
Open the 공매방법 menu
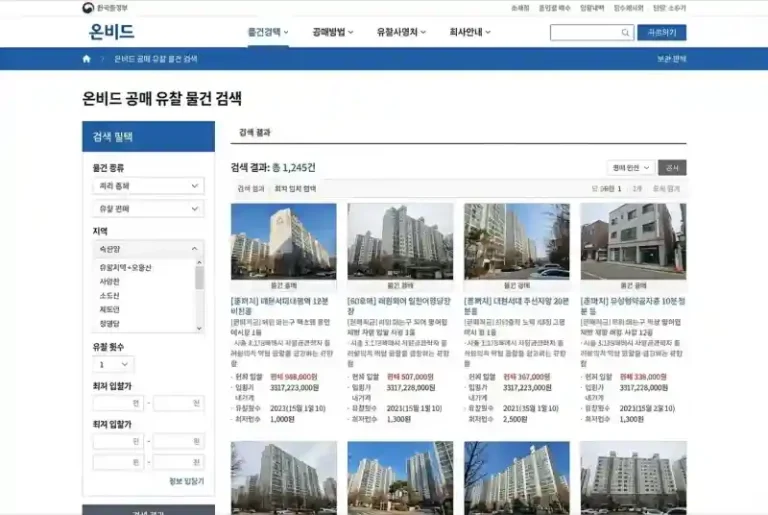click(x=333, y=32)
